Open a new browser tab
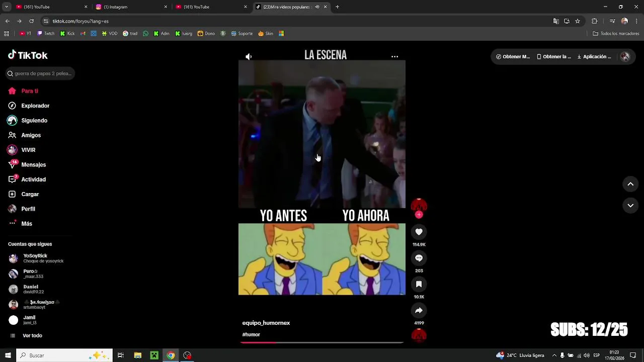 (337, 7)
